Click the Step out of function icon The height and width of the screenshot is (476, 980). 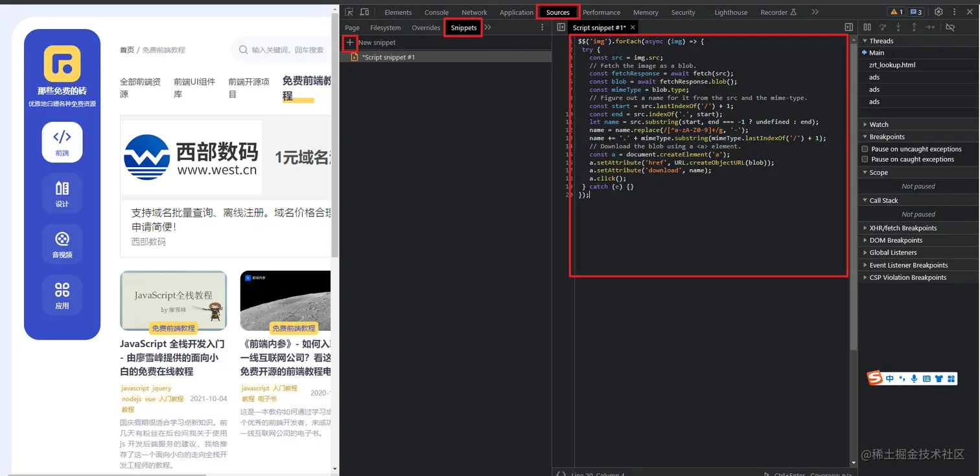(914, 27)
